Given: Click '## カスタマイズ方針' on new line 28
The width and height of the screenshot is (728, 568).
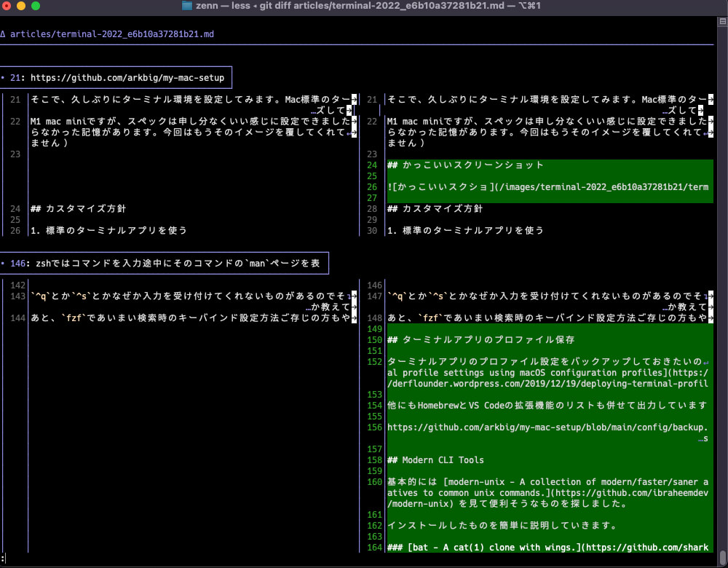Looking at the screenshot, I should click(x=435, y=208).
